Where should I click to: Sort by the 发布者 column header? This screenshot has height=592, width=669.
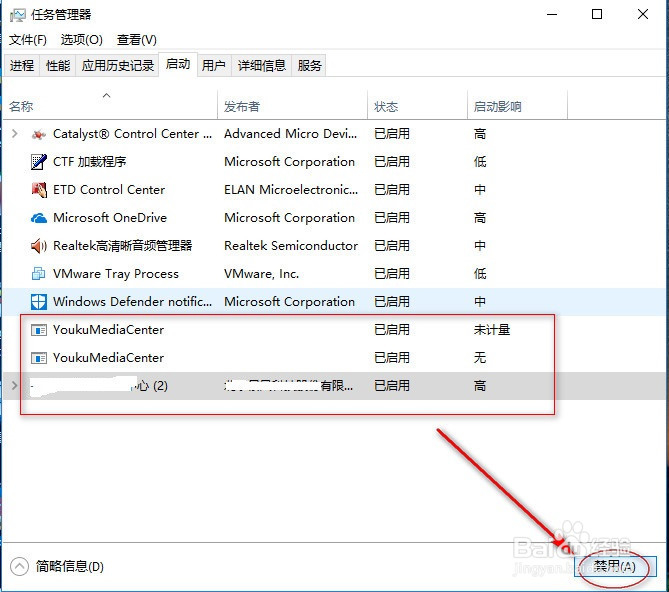coord(292,106)
